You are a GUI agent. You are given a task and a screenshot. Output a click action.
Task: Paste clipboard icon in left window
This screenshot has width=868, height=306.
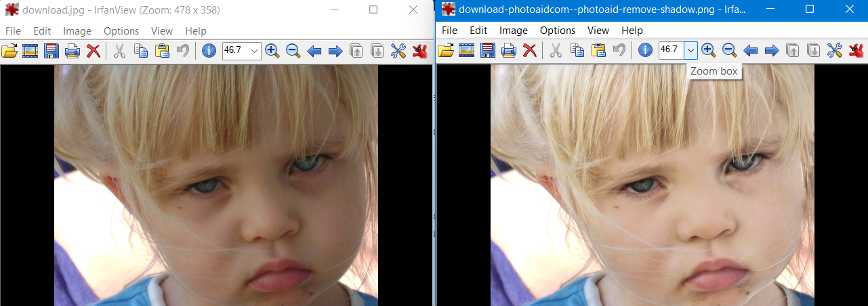[x=162, y=51]
